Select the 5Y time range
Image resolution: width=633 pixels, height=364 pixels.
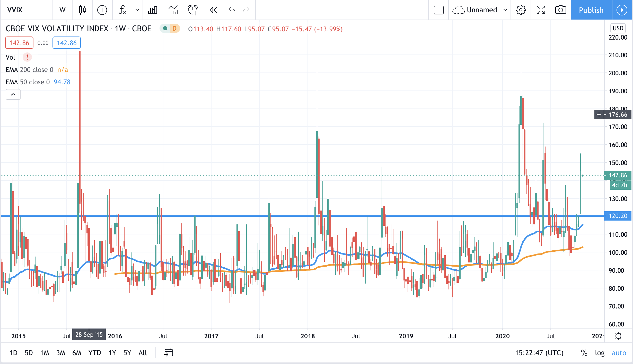(x=127, y=353)
